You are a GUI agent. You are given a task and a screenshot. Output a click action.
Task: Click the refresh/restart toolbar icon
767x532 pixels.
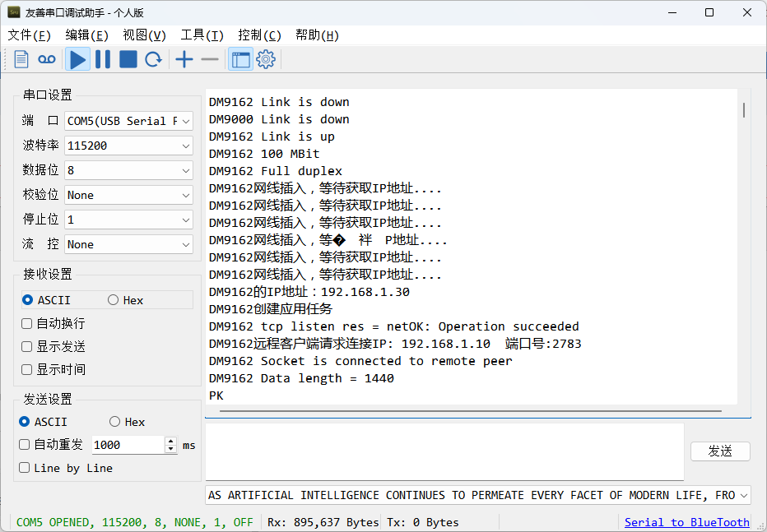[x=154, y=59]
